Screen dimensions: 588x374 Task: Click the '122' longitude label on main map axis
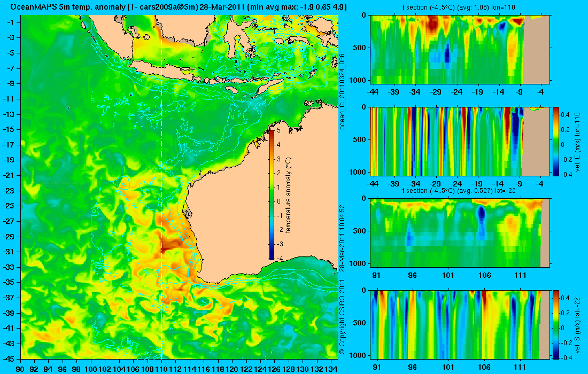[x=246, y=369]
